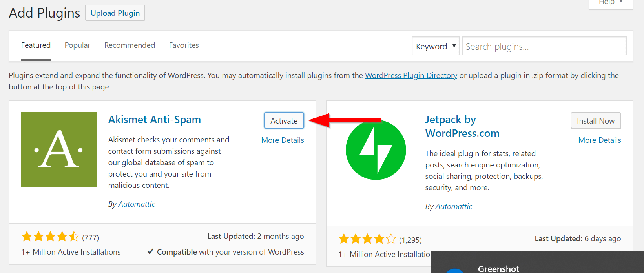The width and height of the screenshot is (644, 273).
Task: Open the Akismet Anti-Spam title link
Action: coord(155,120)
